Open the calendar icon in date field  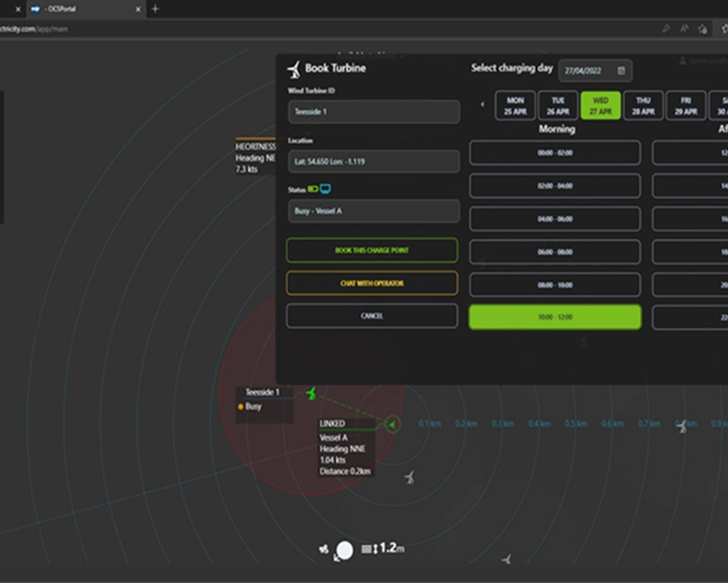click(x=621, y=71)
